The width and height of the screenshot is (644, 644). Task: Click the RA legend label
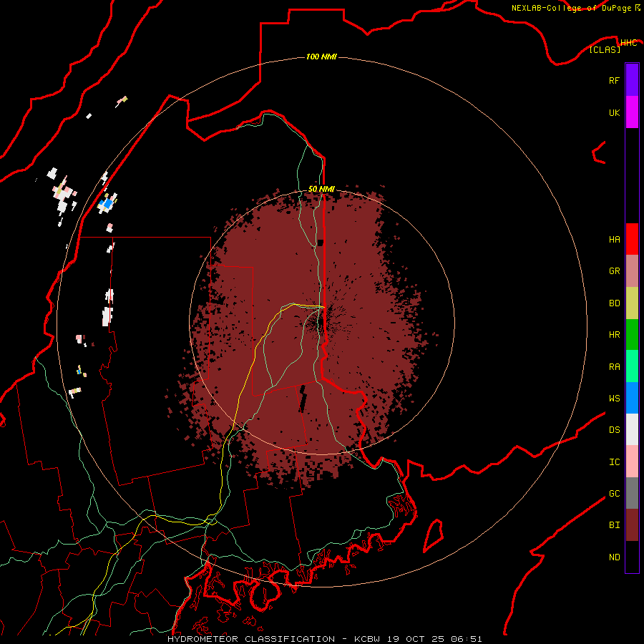(x=614, y=367)
